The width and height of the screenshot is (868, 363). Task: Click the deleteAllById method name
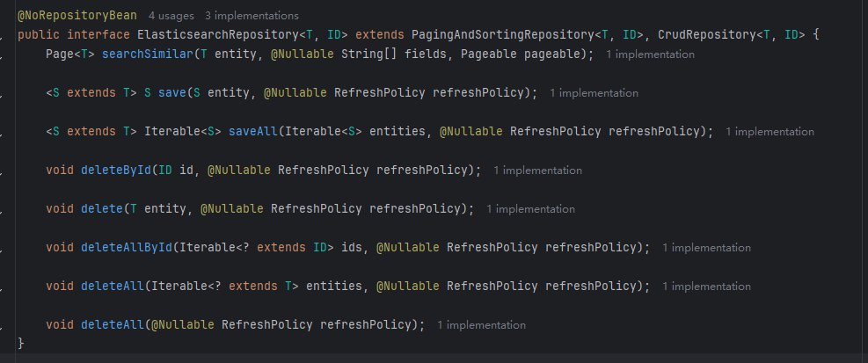(127, 248)
